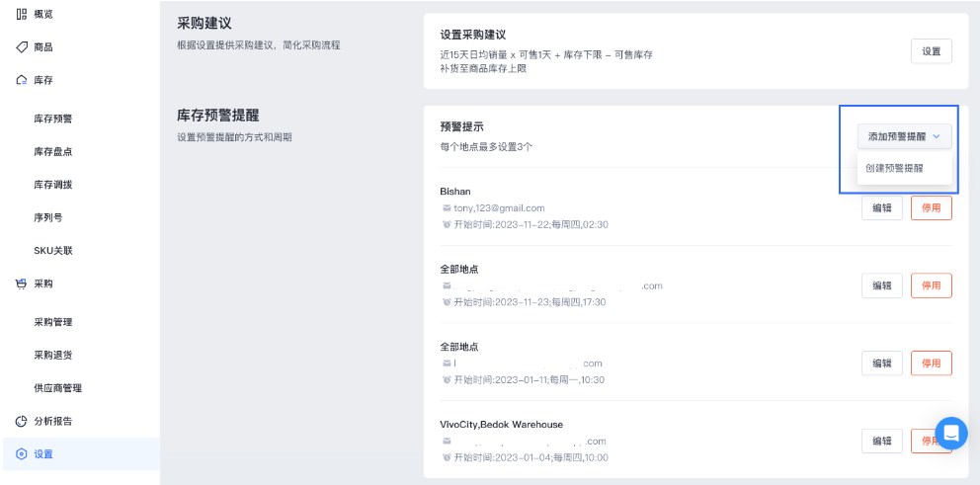980x485 pixels.
Task: Expand the 采购 purchasing section
Action: point(43,283)
